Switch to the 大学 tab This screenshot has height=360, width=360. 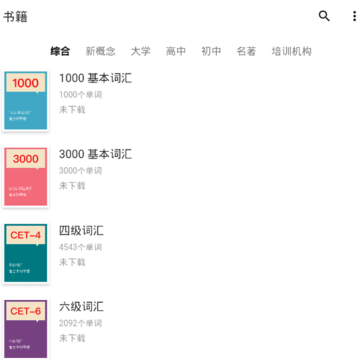click(141, 51)
